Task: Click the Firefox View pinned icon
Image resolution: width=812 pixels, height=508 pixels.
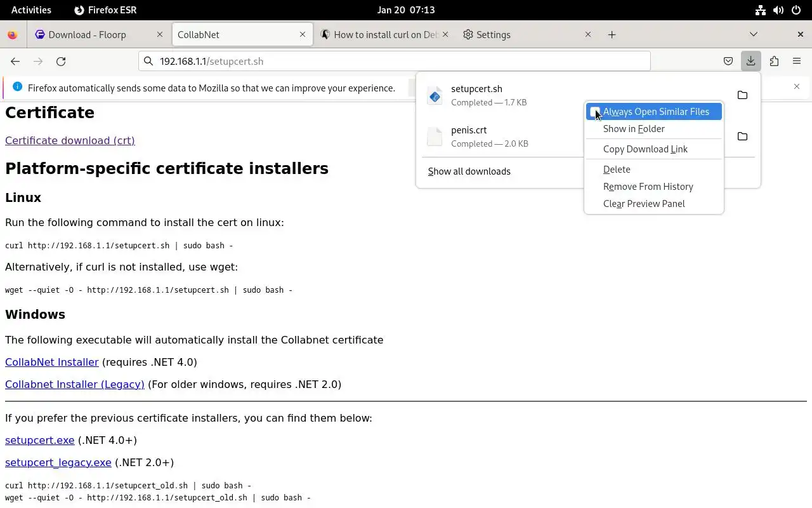Action: click(x=12, y=34)
